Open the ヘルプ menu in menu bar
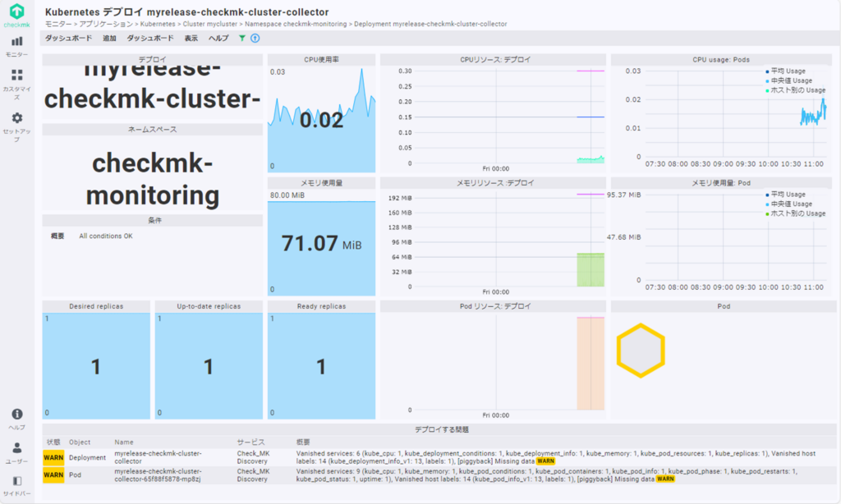841x504 pixels. coord(218,38)
